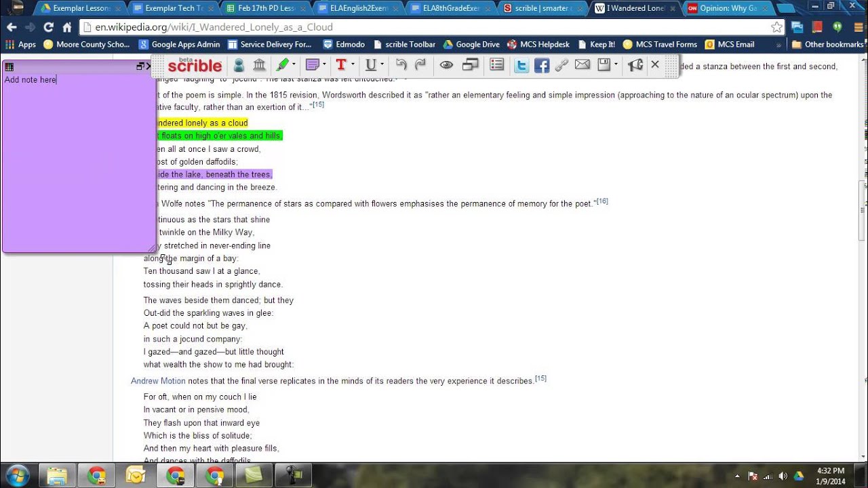Bookmark page with star icon
Image resolution: width=868 pixels, height=488 pixels.
(776, 27)
